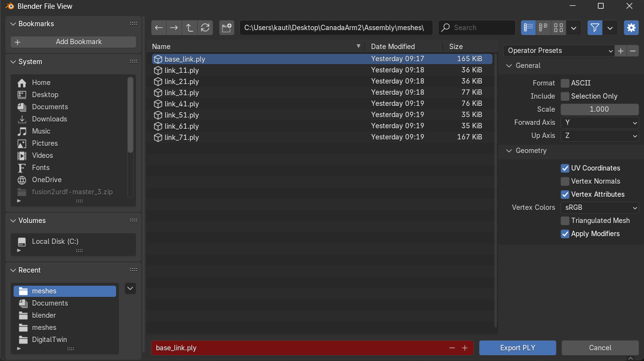
Task: Click the Scale value field
Action: [x=599, y=109]
